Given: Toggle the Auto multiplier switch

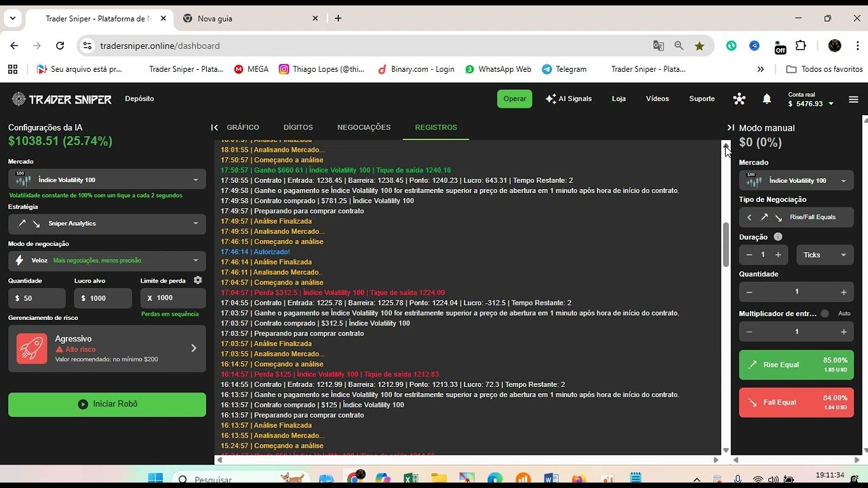Looking at the screenshot, I should point(825,313).
